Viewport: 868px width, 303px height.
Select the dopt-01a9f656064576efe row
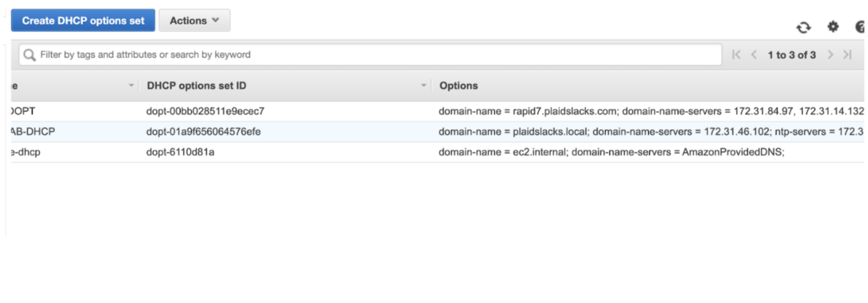coord(203,132)
